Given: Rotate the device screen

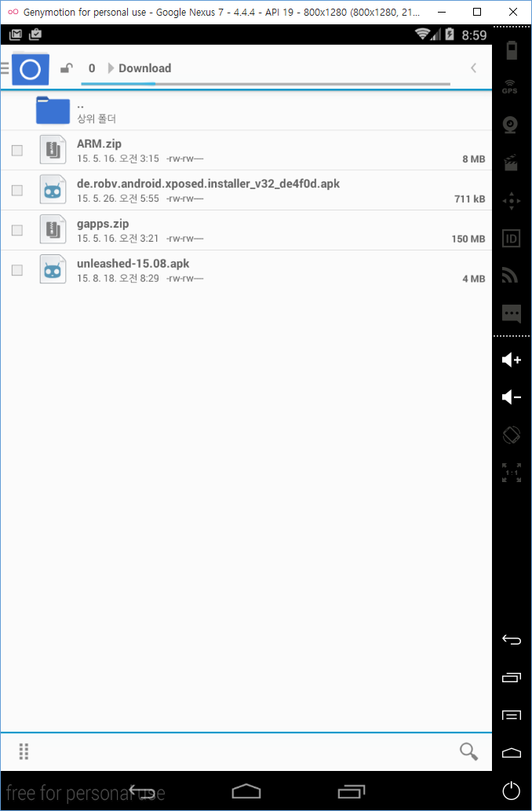Looking at the screenshot, I should click(512, 434).
